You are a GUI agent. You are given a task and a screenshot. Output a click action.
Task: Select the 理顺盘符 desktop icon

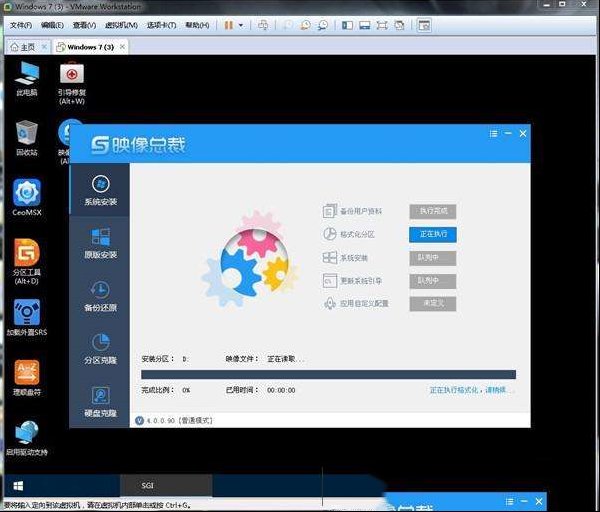[27, 378]
